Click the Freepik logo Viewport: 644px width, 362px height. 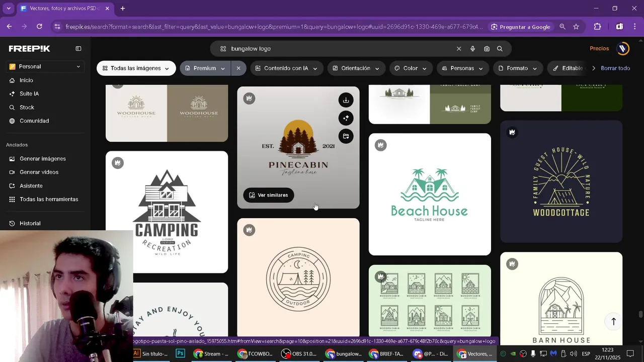click(x=29, y=49)
